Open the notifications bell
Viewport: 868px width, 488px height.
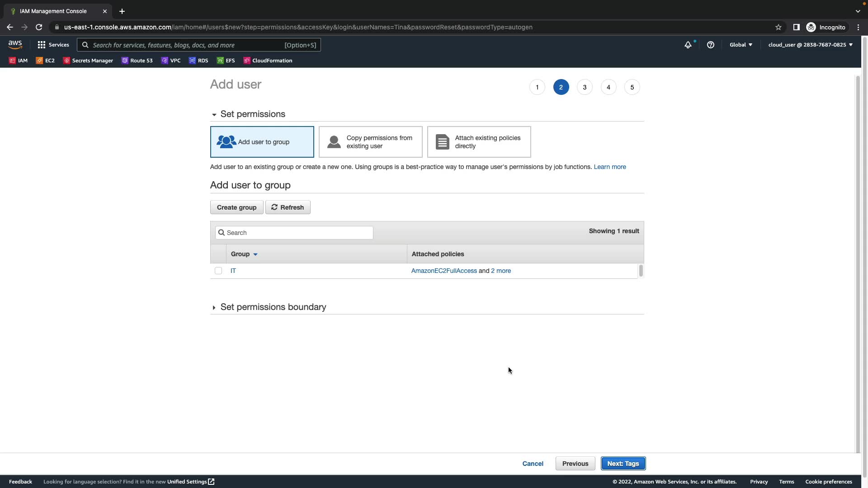688,45
